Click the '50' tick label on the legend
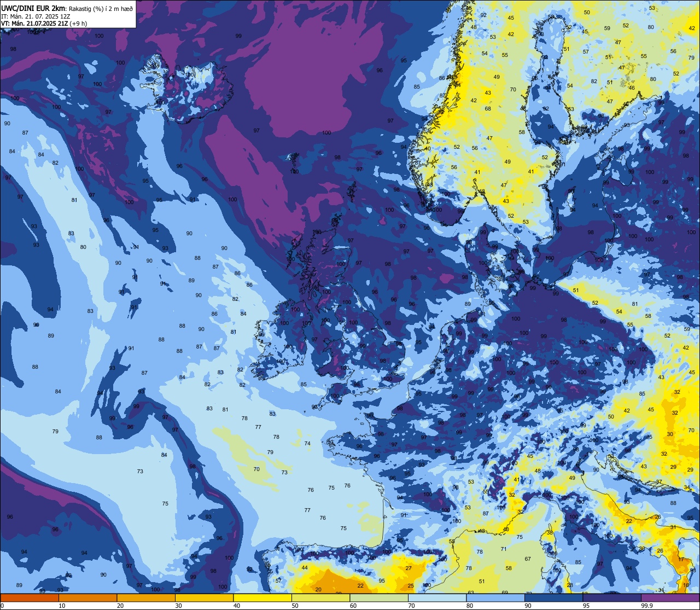 (295, 606)
